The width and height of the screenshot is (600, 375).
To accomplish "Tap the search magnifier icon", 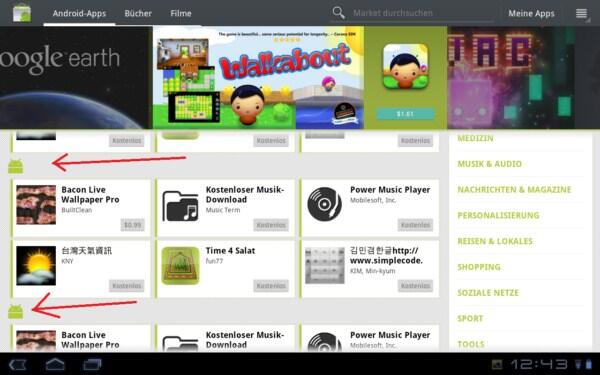I will point(338,13).
